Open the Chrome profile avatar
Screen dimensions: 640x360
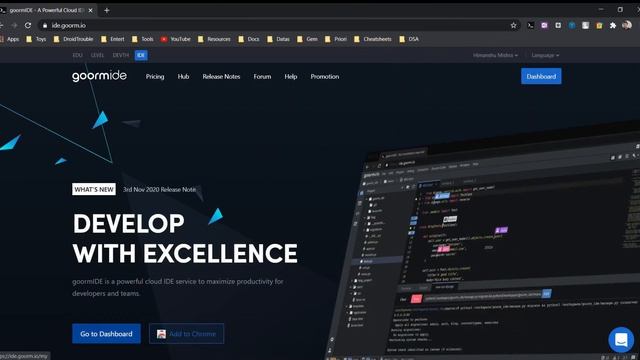(x=627, y=25)
